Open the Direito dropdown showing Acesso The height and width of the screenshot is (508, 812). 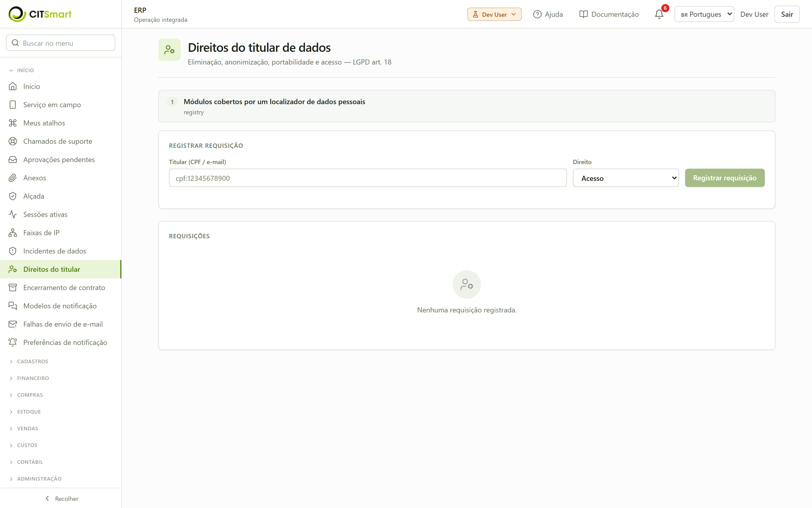click(x=626, y=178)
